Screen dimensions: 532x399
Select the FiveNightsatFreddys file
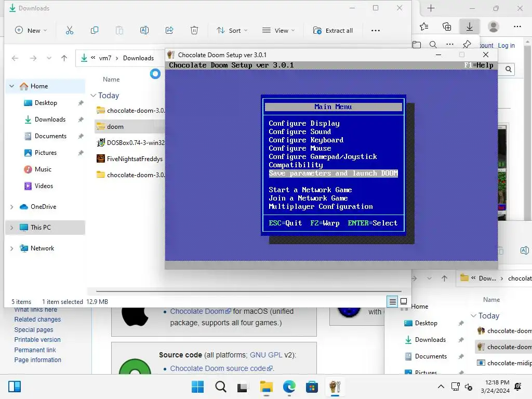tap(129, 159)
